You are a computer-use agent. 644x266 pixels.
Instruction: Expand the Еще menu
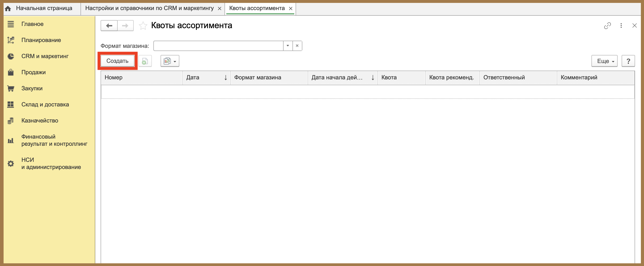(604, 61)
